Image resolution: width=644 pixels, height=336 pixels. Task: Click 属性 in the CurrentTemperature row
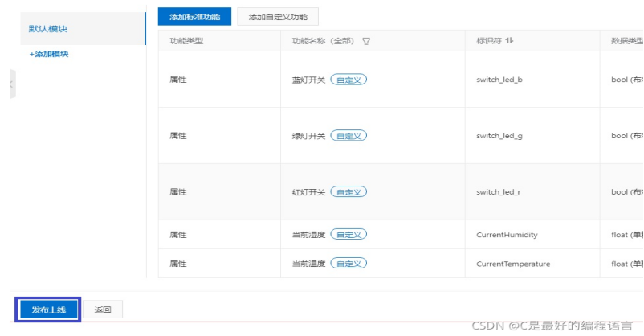pos(178,264)
